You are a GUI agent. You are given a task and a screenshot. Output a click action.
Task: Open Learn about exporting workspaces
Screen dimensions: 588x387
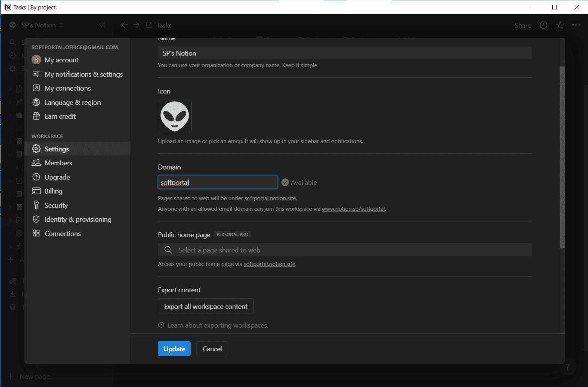213,325
